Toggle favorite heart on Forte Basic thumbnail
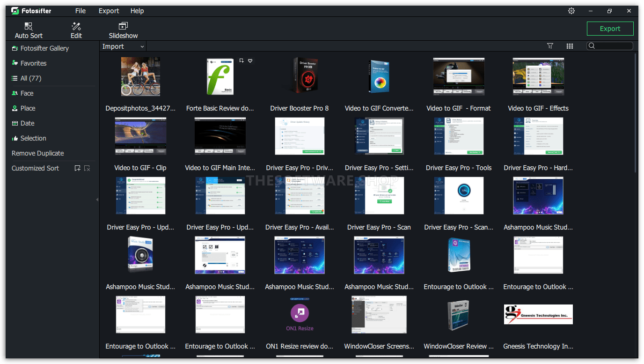The height and width of the screenshot is (364, 644). click(250, 60)
